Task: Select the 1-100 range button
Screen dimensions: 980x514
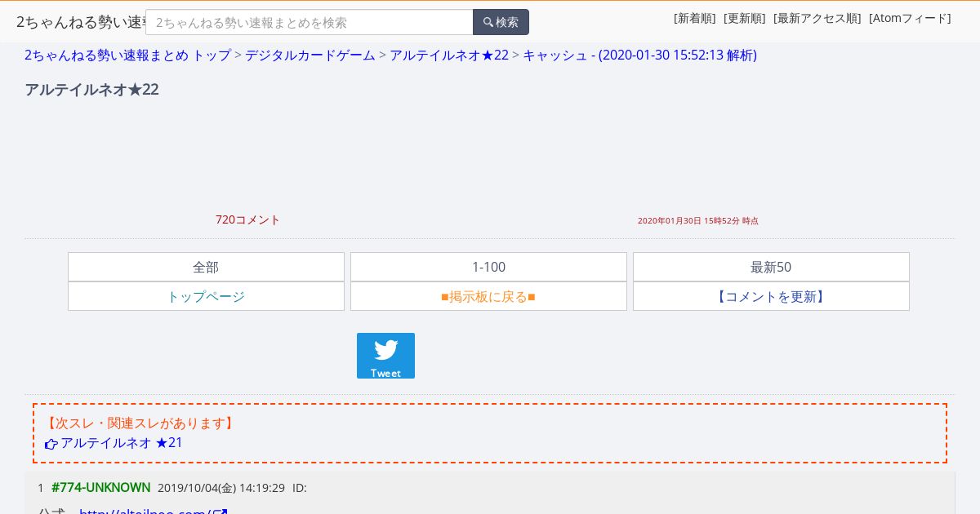Action: pyautogui.click(x=488, y=267)
